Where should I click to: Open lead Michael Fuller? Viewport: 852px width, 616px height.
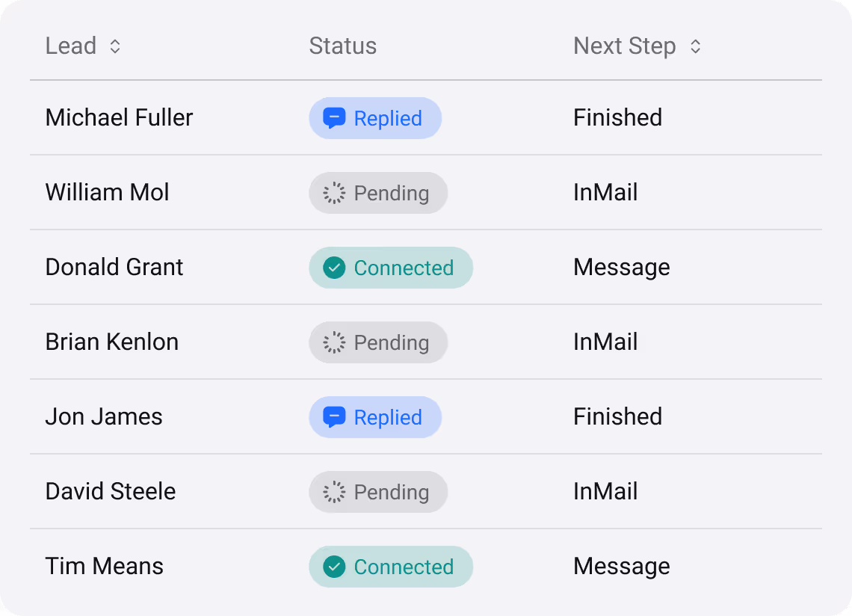[119, 118]
